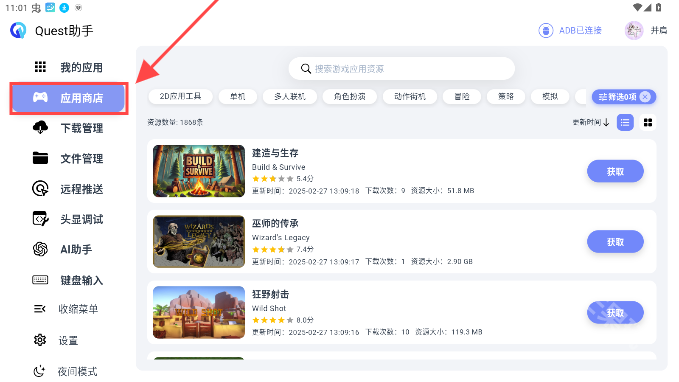679x382 pixels.
Task: Open Wild Shot game thumbnail
Action: 199,312
